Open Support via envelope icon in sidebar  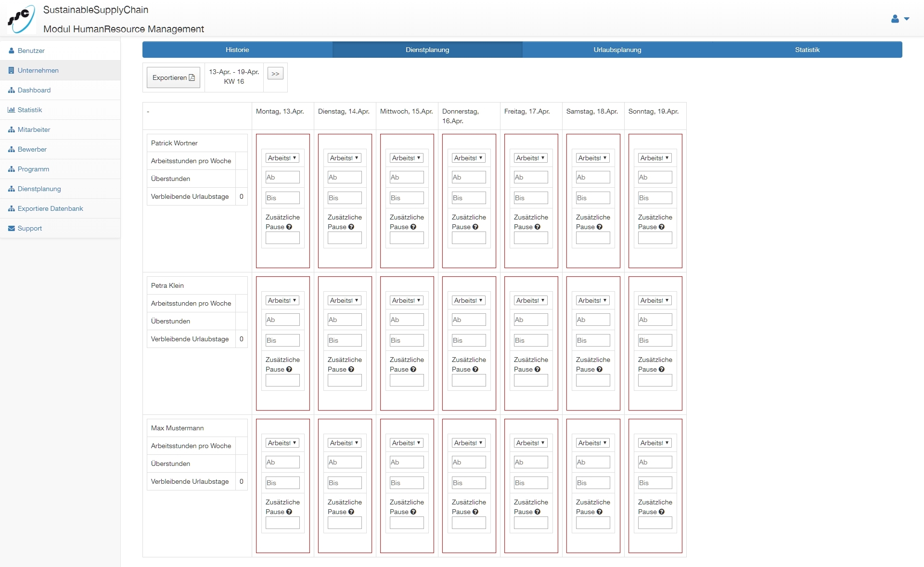[x=12, y=228]
